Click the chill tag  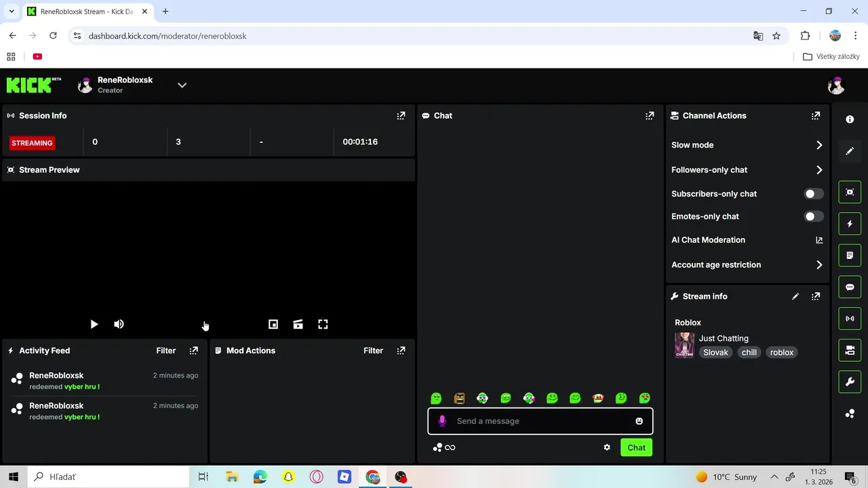[749, 352]
